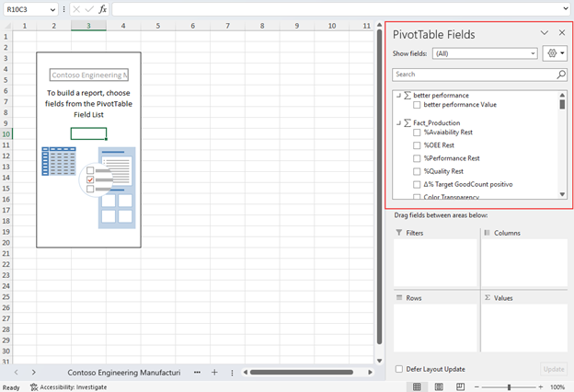The width and height of the screenshot is (574, 392).
Task: Close the PivotTable Fields pane
Action: [x=562, y=32]
